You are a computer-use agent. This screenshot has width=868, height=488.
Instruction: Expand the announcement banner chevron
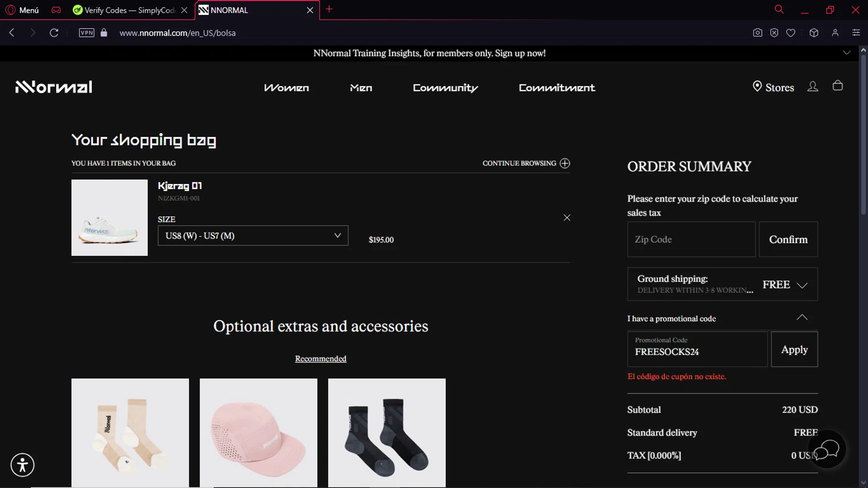(x=847, y=53)
